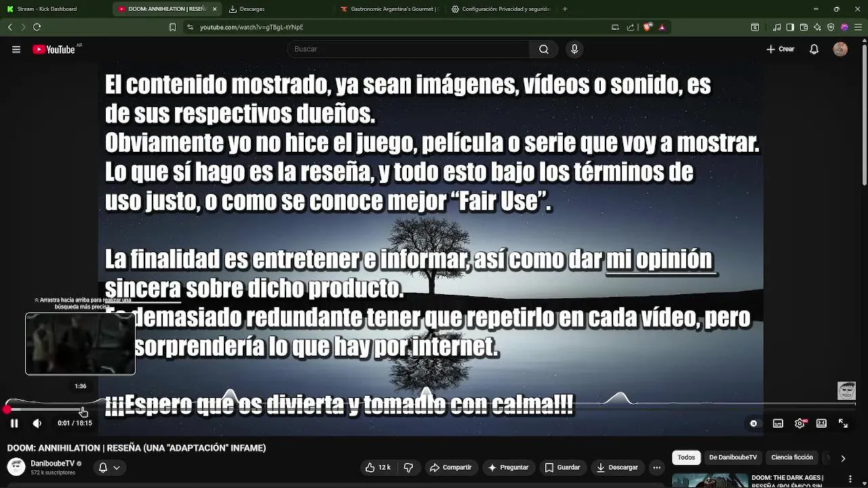
Task: Click the Compartir button
Action: [450, 467]
